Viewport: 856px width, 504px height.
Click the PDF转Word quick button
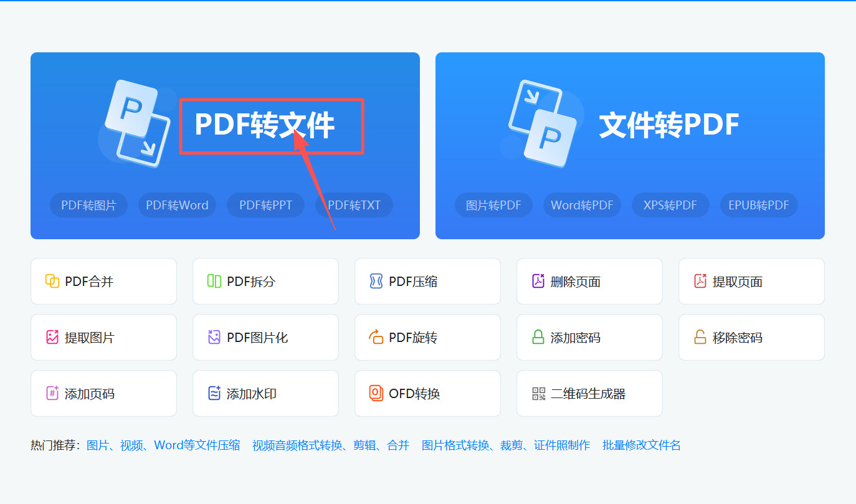click(177, 204)
